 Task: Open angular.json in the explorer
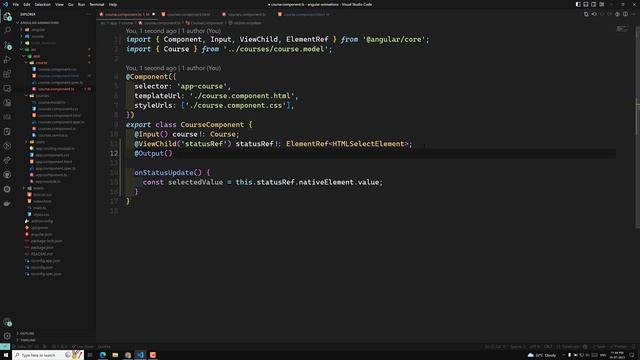point(42,234)
